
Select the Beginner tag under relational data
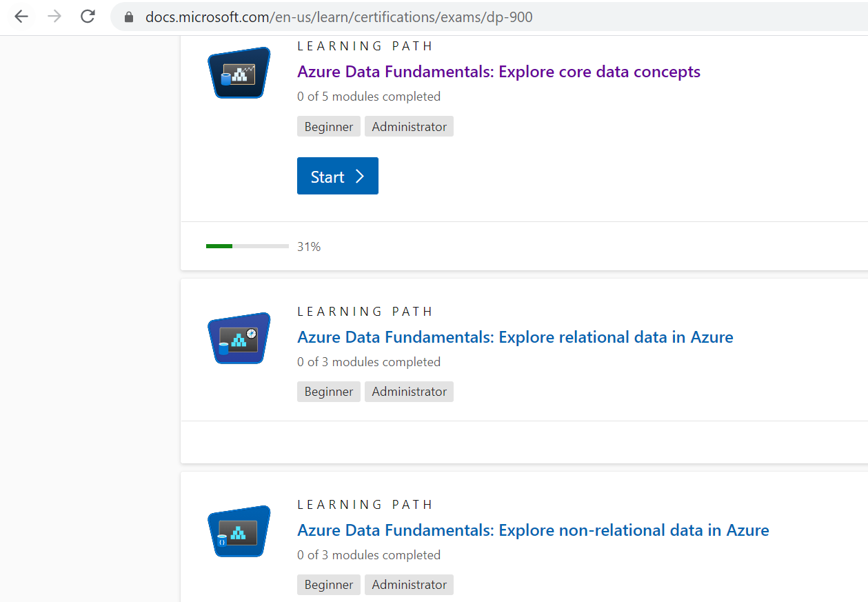pos(329,392)
